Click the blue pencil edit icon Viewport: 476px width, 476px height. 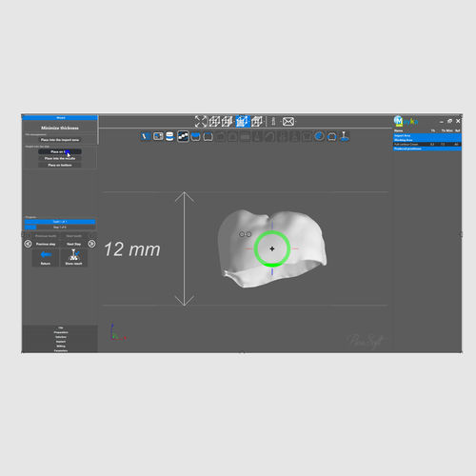(146, 136)
